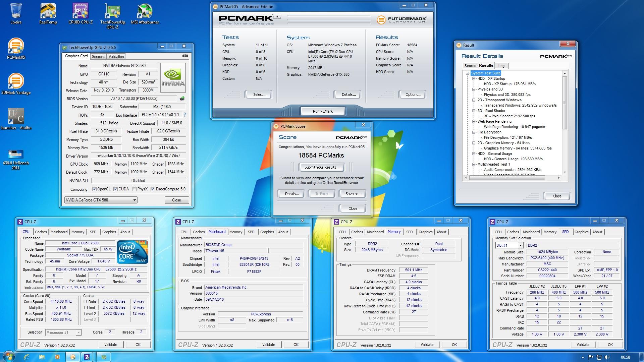Open the PCMark05 desktop shortcut
Screen dimensions: 644x362
pyautogui.click(x=16, y=49)
